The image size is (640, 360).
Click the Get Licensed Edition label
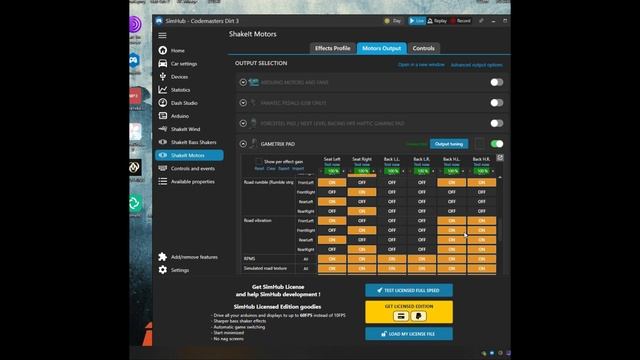[409, 306]
